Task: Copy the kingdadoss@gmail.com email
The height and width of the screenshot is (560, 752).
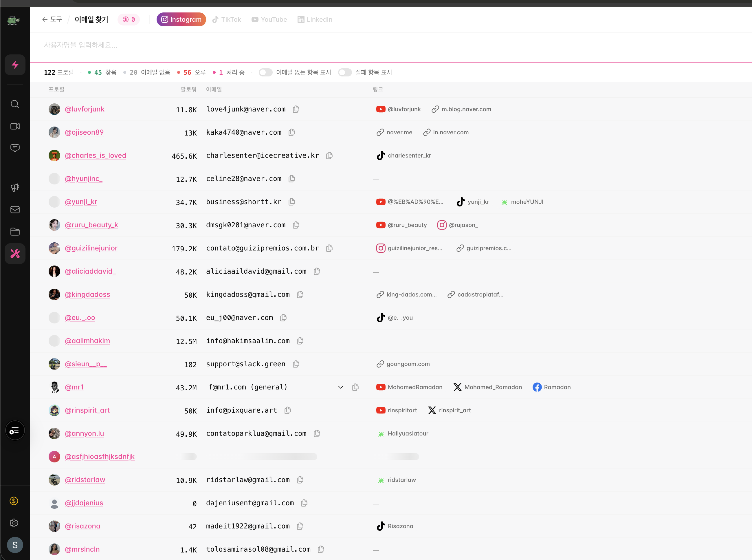Action: click(300, 294)
